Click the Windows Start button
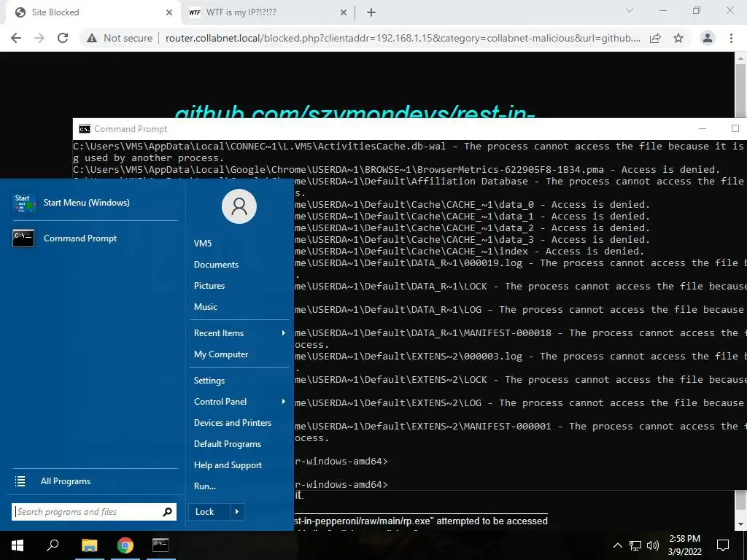The height and width of the screenshot is (560, 747). point(18,545)
